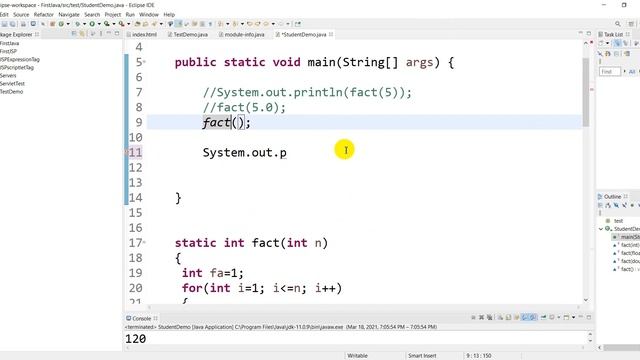Toggle Hide Static Members in Outline
The height and width of the screenshot is (360, 640).
point(624,205)
